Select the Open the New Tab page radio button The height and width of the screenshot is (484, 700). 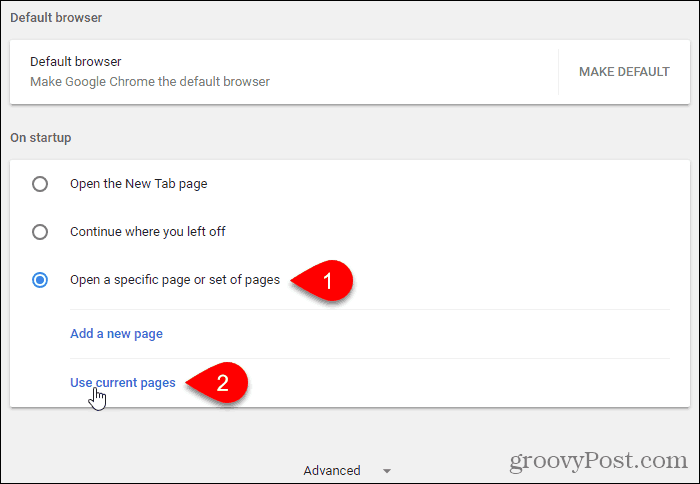[40, 184]
